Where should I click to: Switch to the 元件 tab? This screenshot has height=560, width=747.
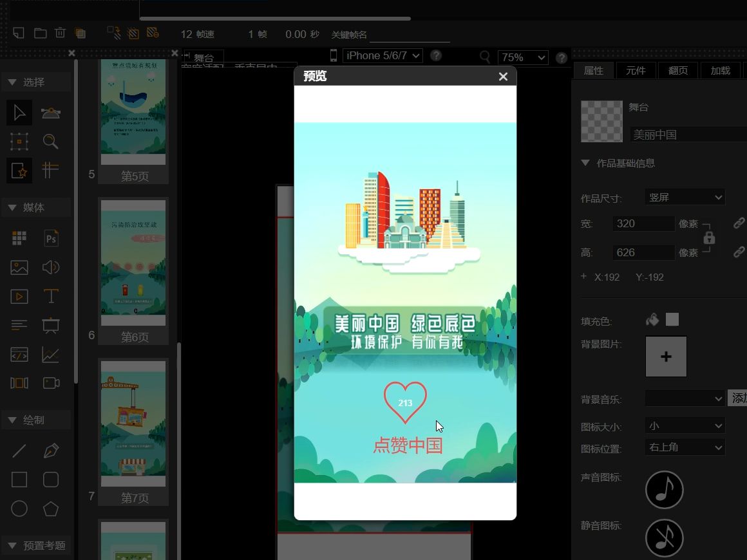(x=636, y=70)
